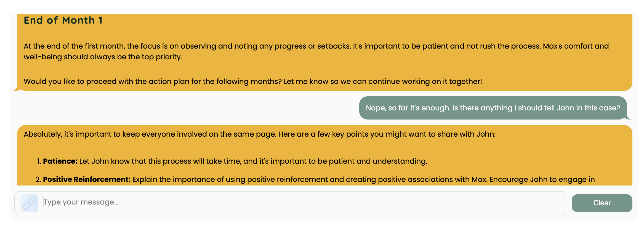The width and height of the screenshot is (644, 228).
Task: Click the reply starting 'Absolutely, it's important'
Action: pyautogui.click(x=260, y=134)
